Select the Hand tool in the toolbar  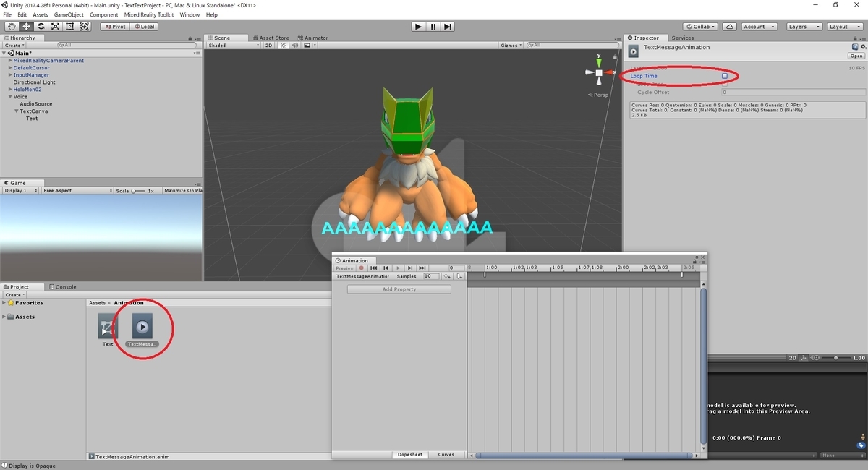tap(11, 27)
